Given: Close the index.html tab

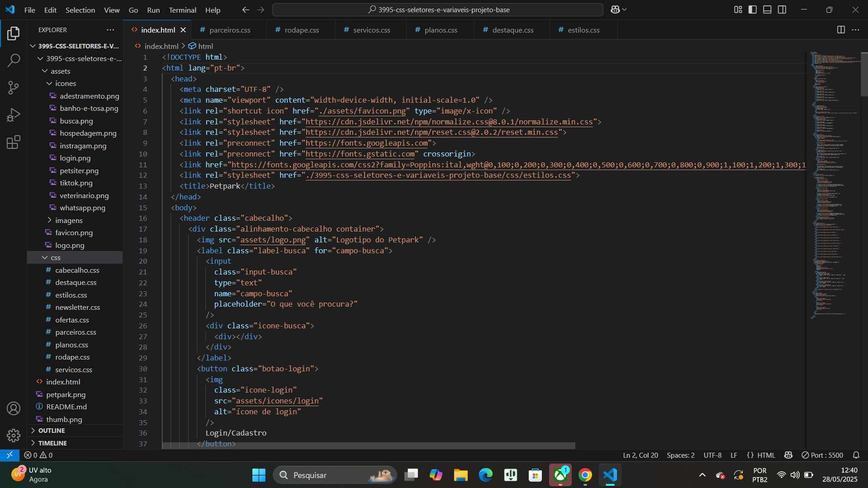Looking at the screenshot, I should pyautogui.click(x=183, y=30).
